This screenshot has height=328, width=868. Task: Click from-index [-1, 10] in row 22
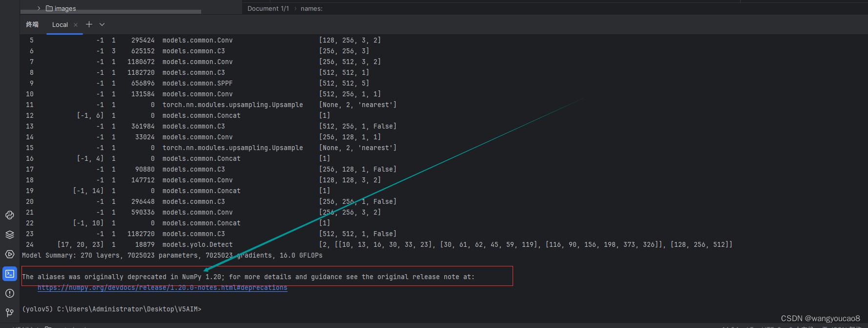coord(88,223)
